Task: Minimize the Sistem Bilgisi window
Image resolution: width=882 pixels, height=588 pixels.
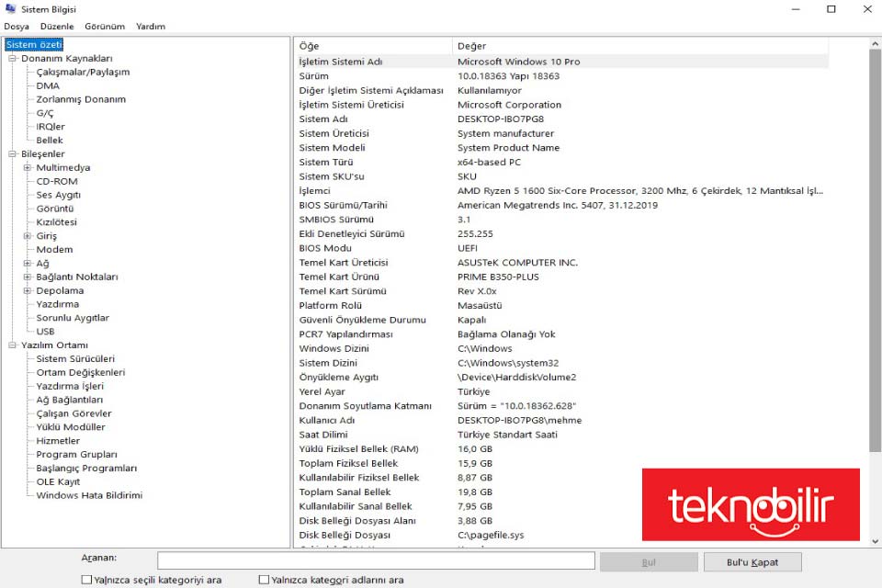Action: tap(796, 9)
